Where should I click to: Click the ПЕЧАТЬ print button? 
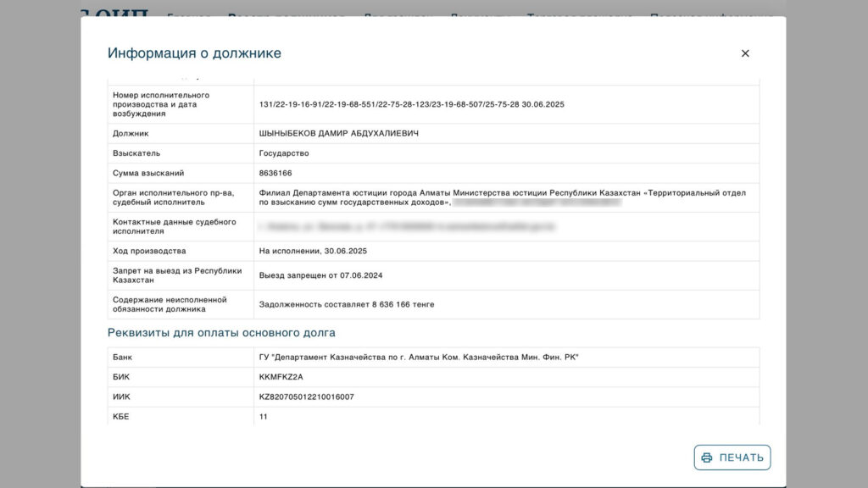coord(732,457)
